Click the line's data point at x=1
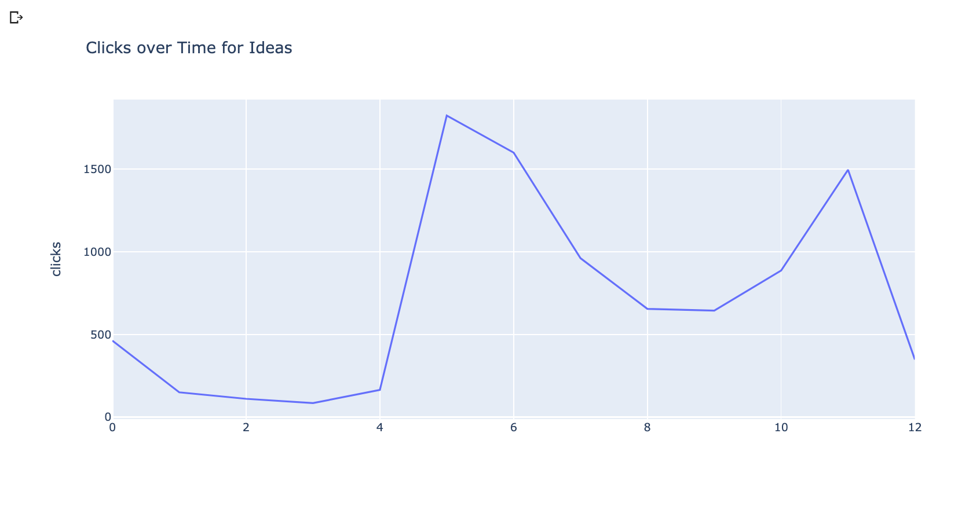The image size is (980, 514). 180,392
